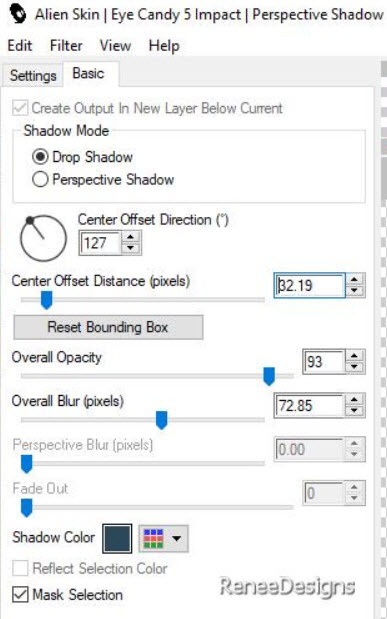Click the Center Offset Distance input field
This screenshot has height=619, width=387.
(310, 285)
